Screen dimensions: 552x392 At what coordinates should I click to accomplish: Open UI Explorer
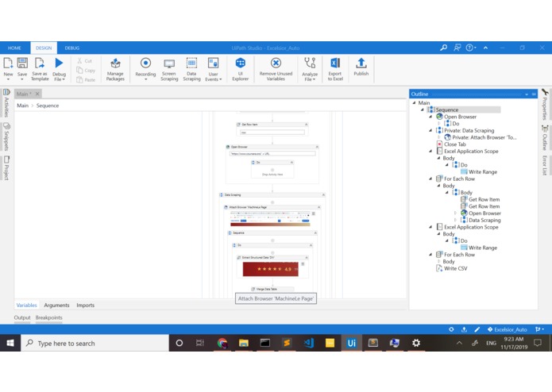241,70
